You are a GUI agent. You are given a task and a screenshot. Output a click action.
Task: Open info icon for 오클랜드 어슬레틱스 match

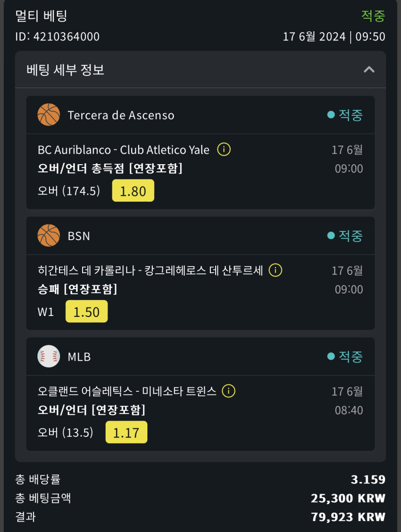(x=229, y=391)
